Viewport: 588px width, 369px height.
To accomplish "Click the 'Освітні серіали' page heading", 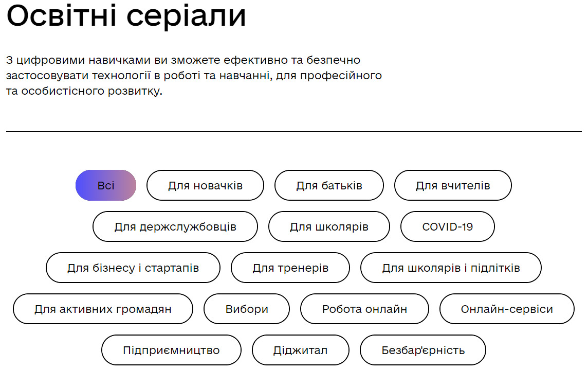I will pyautogui.click(x=126, y=16).
